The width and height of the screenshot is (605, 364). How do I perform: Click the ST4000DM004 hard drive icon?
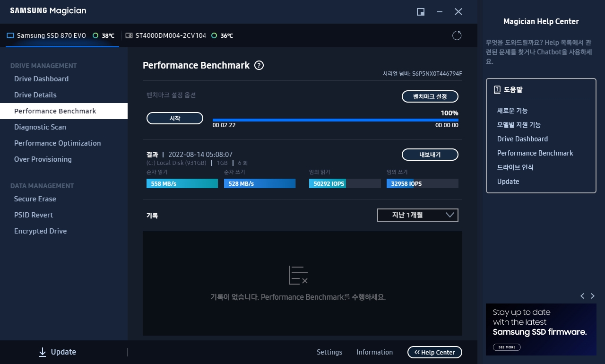pyautogui.click(x=129, y=35)
